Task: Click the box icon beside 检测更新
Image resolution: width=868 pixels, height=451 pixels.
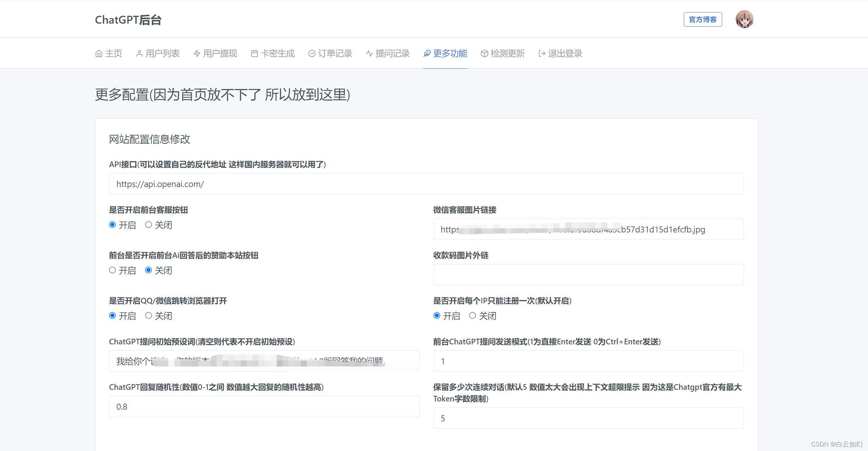Action: (x=485, y=54)
